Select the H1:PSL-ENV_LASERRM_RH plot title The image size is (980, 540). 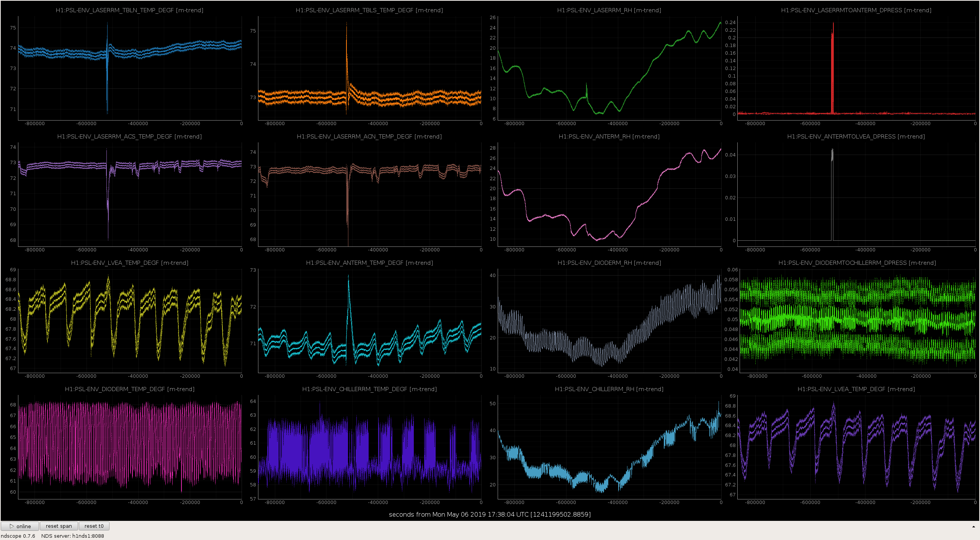point(609,10)
